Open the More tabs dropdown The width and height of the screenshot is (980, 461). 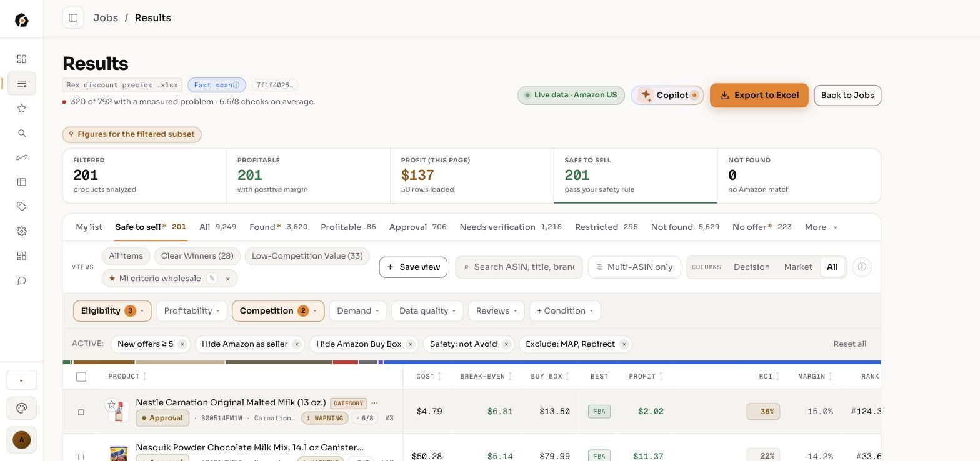(821, 227)
